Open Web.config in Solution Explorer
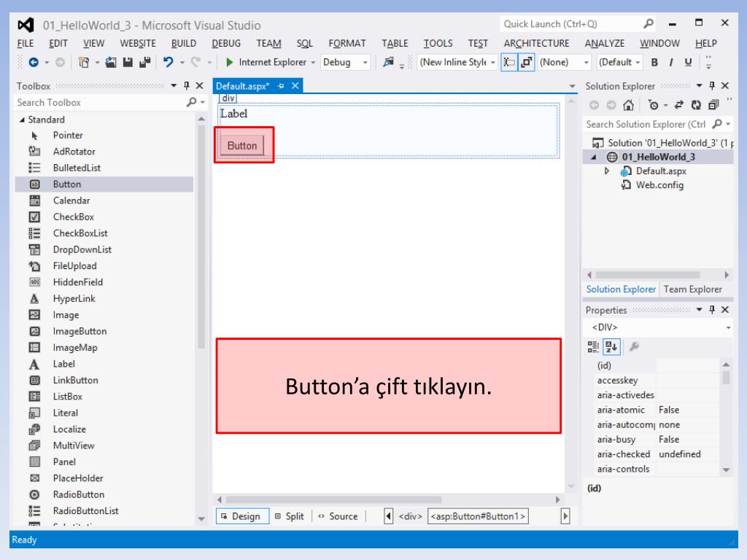 coord(659,184)
